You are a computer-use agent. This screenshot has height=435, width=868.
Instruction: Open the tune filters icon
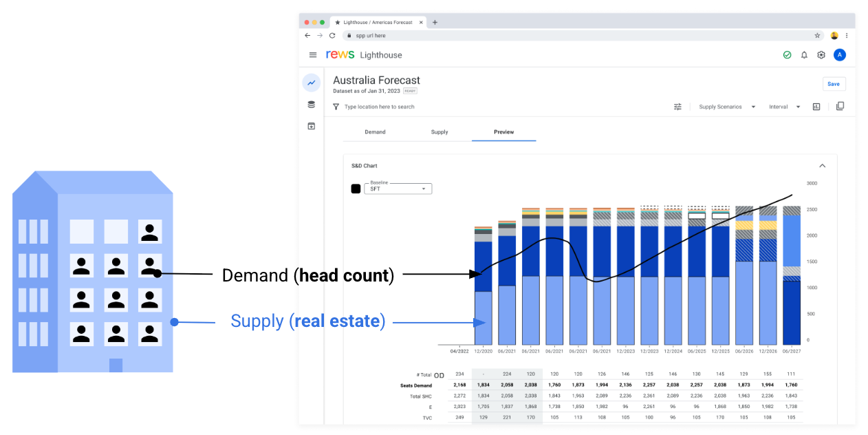677,107
